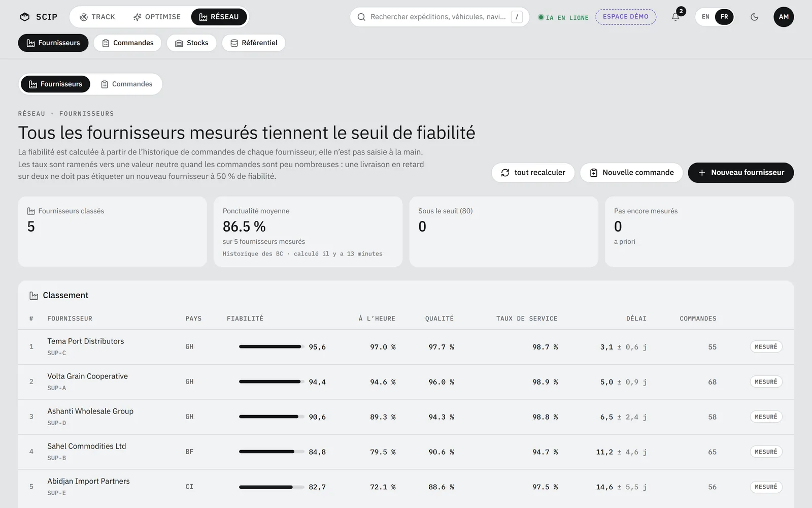
Task: Open the OPTIMISE module tab
Action: [x=157, y=17]
